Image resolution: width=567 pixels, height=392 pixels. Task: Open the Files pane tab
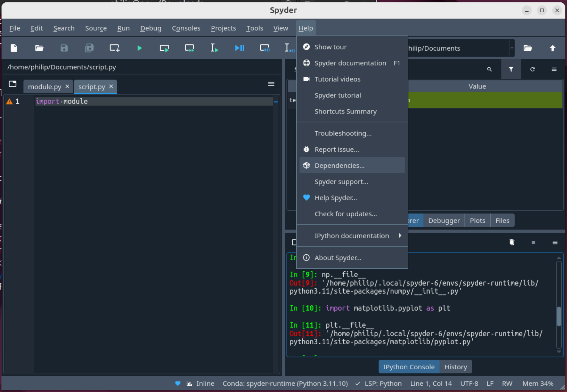pyautogui.click(x=502, y=220)
